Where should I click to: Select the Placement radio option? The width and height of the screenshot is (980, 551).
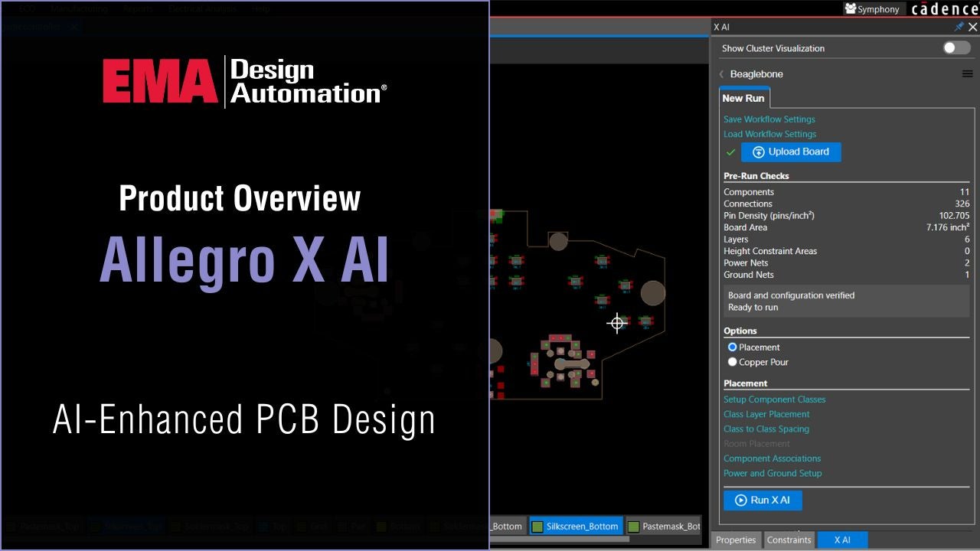pos(732,347)
